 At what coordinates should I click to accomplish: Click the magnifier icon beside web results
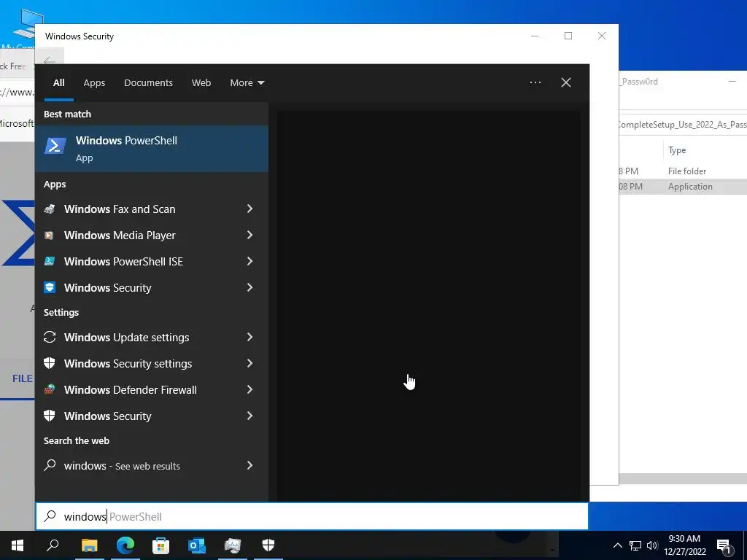point(50,465)
